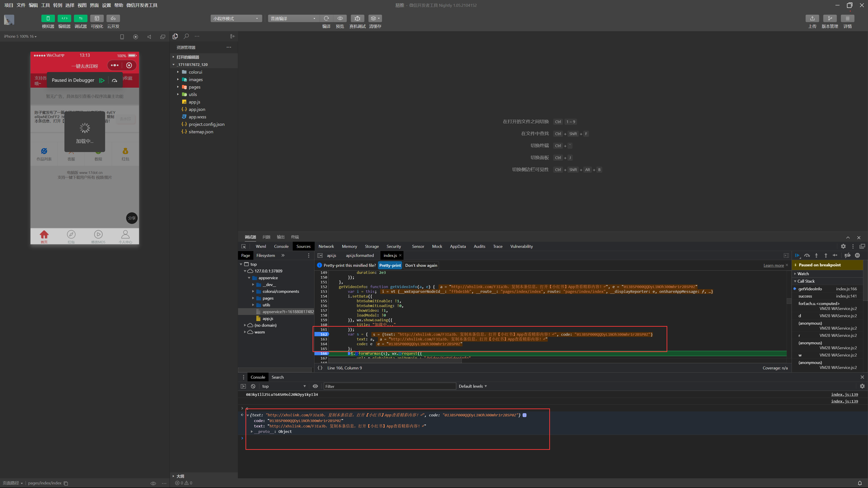
Task: Open the 小程序模式 mode dropdown
Action: pyautogui.click(x=236, y=19)
